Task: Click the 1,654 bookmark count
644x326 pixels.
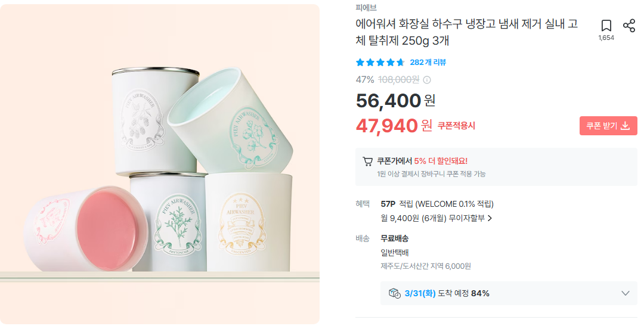Action: click(606, 38)
